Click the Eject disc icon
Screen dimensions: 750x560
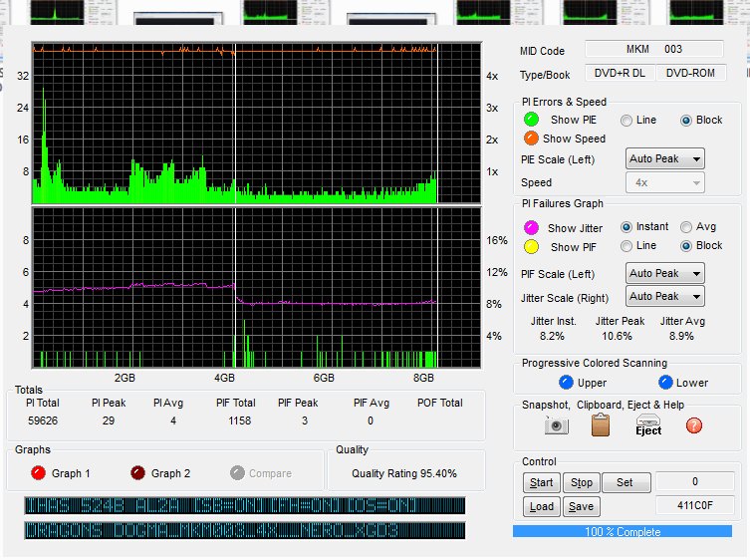[x=648, y=425]
